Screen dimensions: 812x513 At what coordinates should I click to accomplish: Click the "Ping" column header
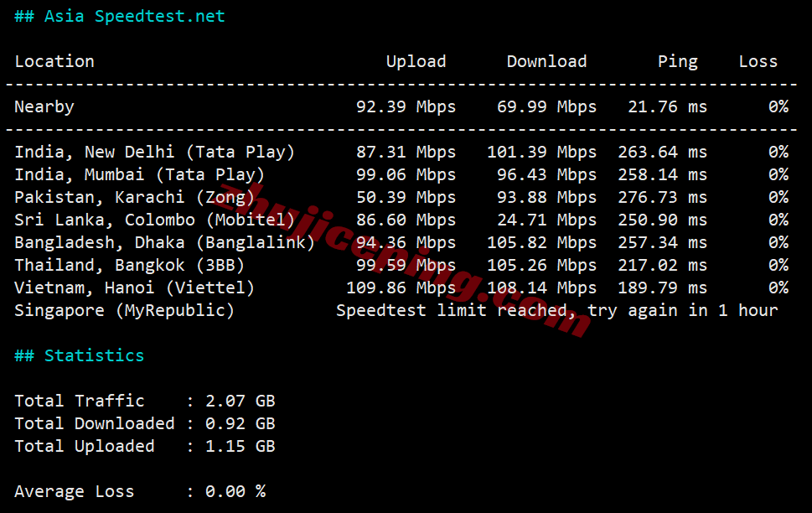[677, 61]
